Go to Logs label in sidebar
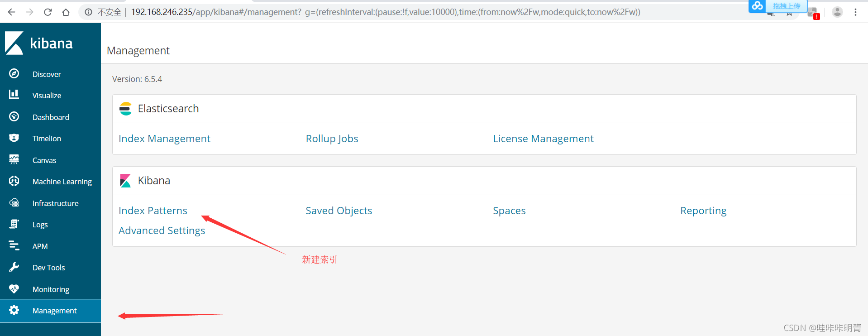This screenshot has width=868, height=336. [40, 225]
